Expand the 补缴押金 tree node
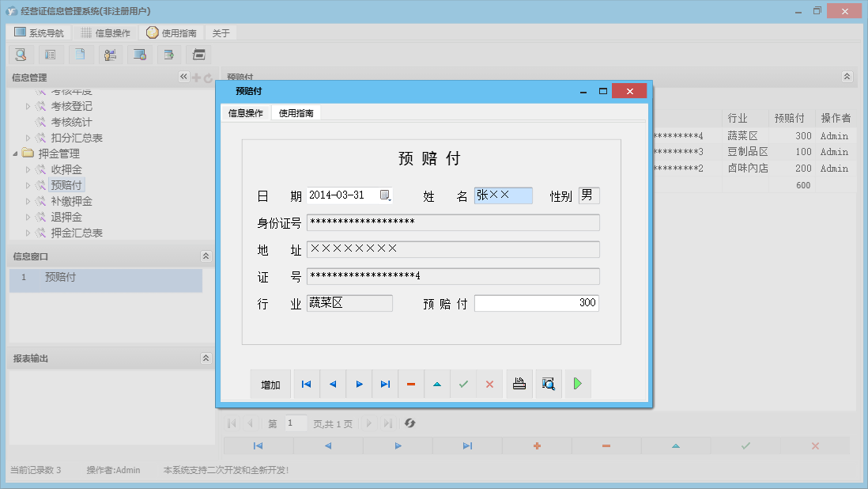 click(26, 201)
